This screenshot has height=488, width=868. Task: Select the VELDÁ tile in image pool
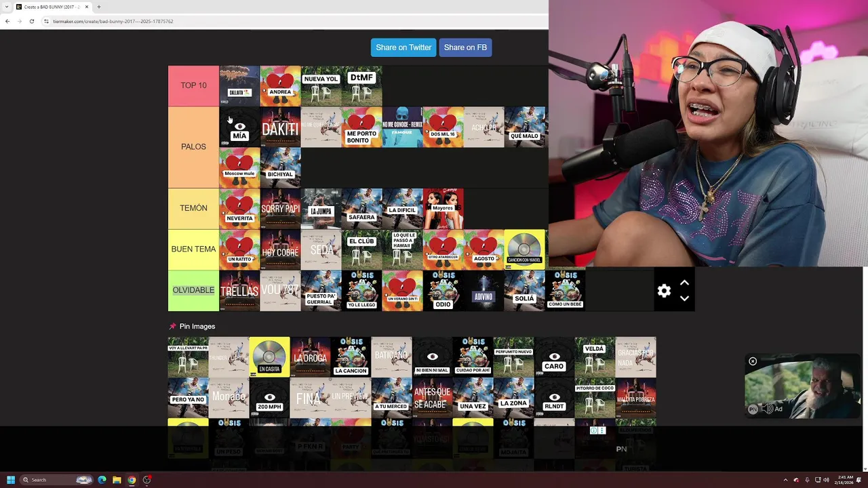(595, 357)
